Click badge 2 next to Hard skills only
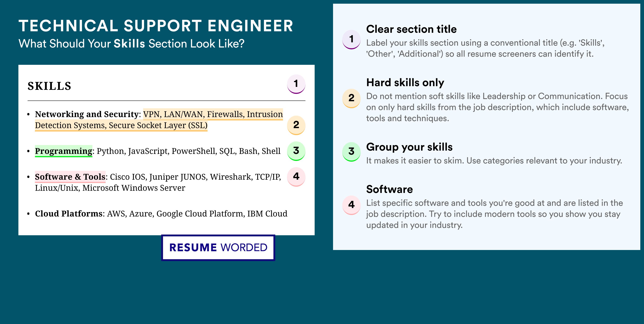 (351, 98)
